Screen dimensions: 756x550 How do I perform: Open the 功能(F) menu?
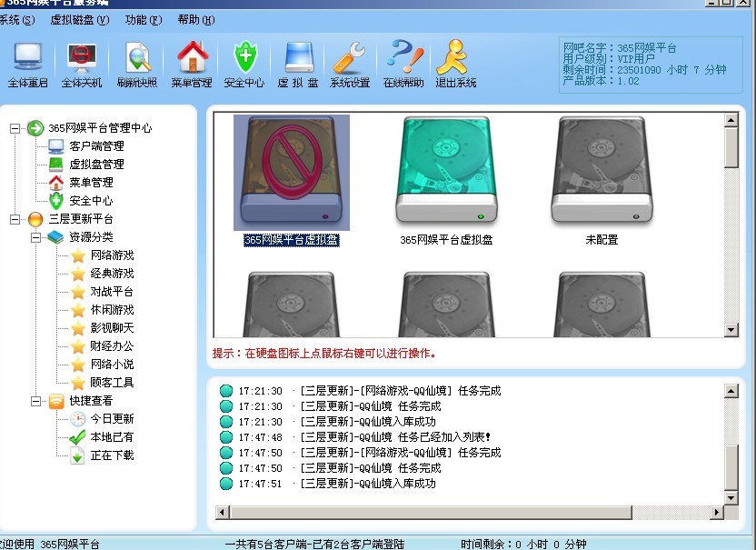(144, 20)
